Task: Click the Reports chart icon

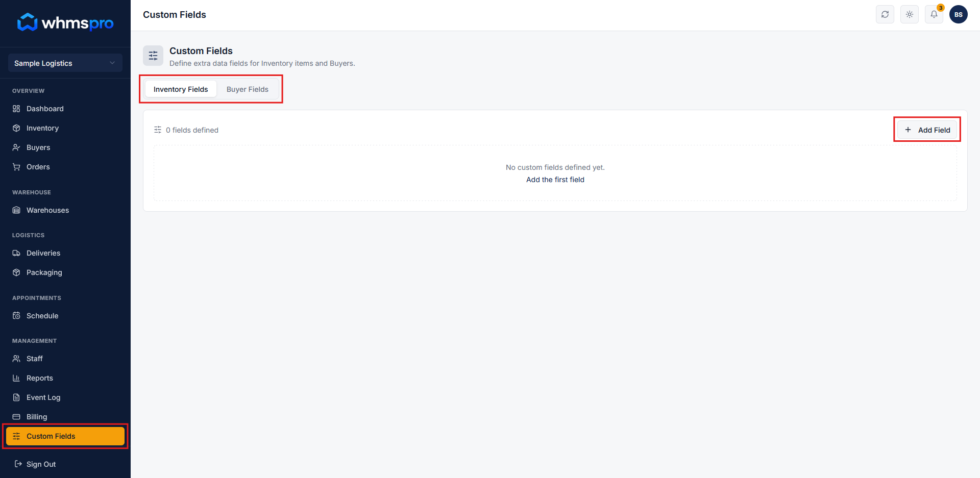Action: [x=16, y=378]
